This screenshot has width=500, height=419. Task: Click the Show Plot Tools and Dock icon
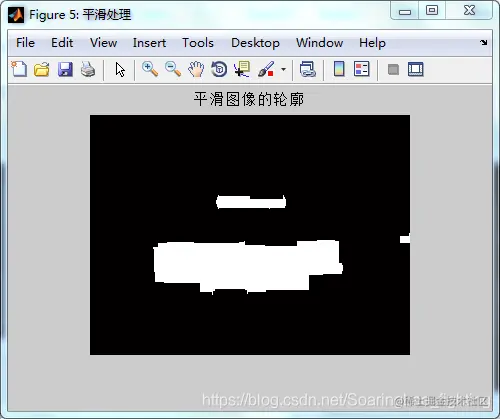[416, 69]
